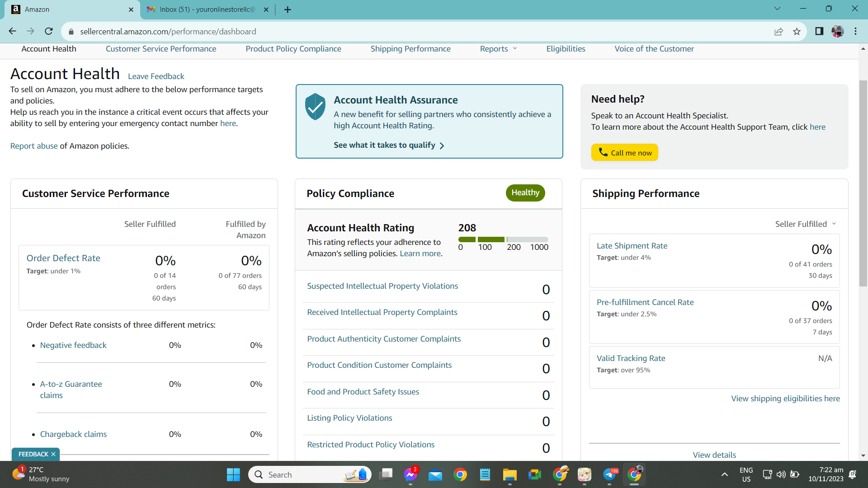
Task: Open Received Intellectual Property Complaints
Action: click(382, 312)
